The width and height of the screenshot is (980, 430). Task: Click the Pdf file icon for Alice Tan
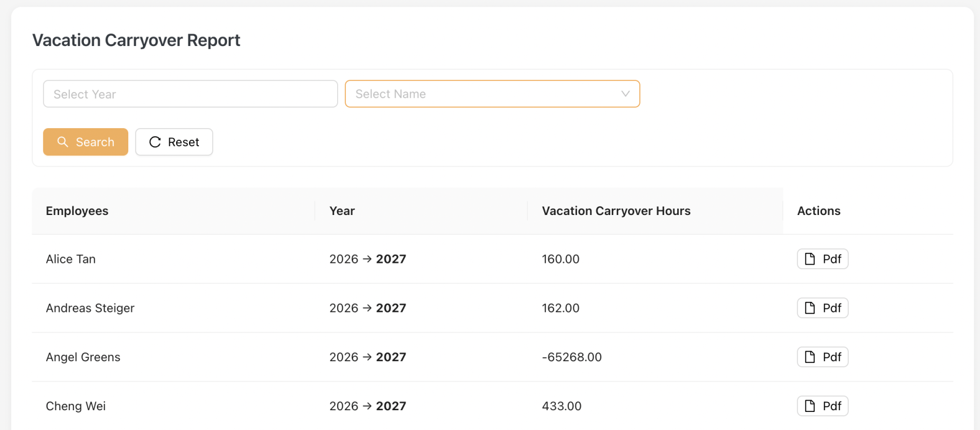click(x=810, y=259)
